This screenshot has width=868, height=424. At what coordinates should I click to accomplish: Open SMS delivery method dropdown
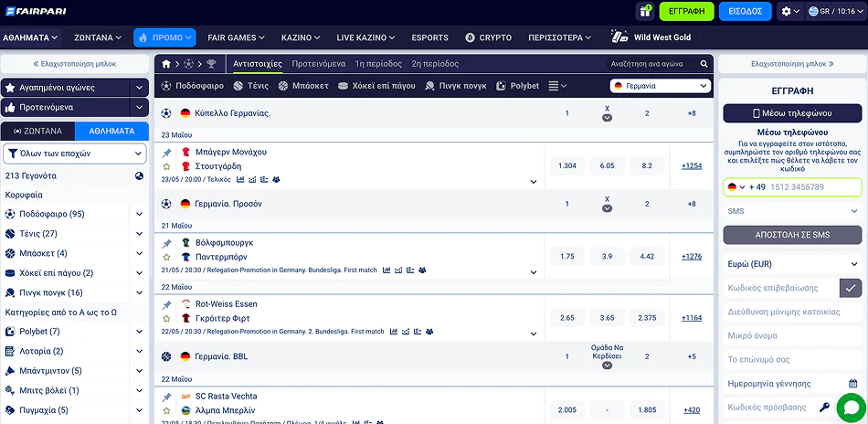pyautogui.click(x=793, y=211)
